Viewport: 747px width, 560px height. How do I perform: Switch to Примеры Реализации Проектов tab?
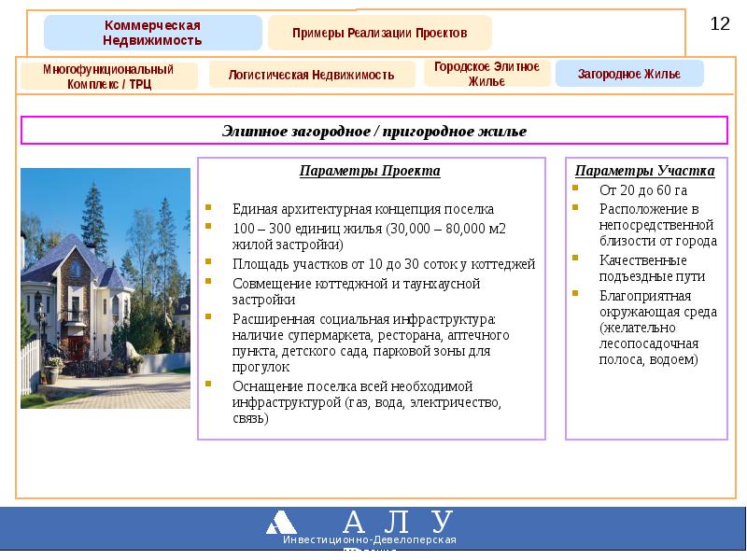379,33
